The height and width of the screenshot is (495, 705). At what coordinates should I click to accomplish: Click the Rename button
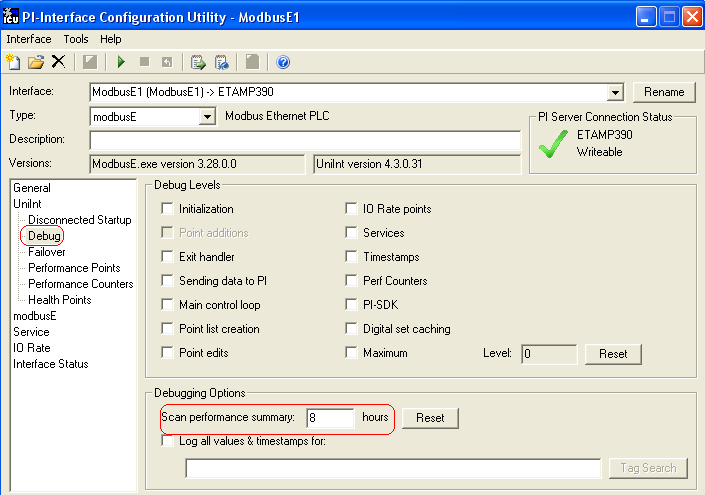coord(664,92)
